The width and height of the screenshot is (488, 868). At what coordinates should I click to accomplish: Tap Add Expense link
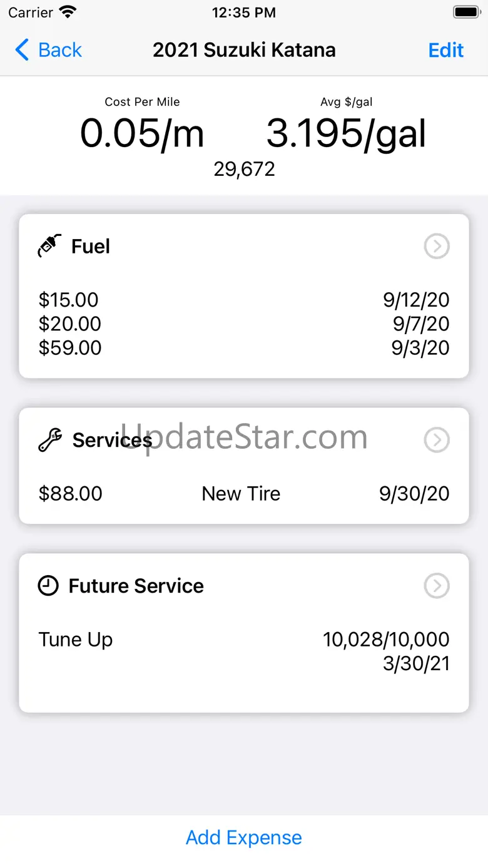(244, 837)
